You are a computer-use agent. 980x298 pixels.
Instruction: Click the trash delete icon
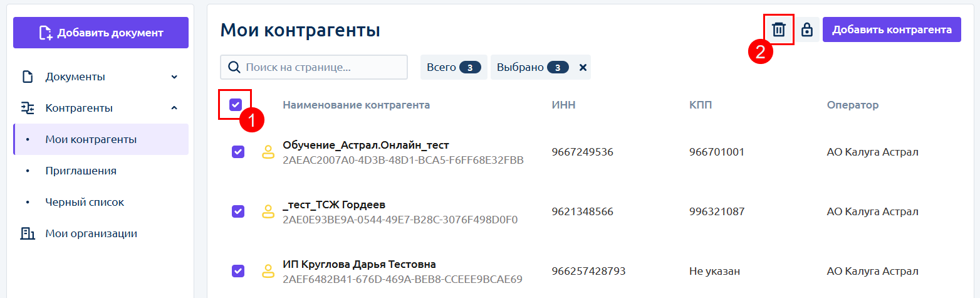pos(779,29)
